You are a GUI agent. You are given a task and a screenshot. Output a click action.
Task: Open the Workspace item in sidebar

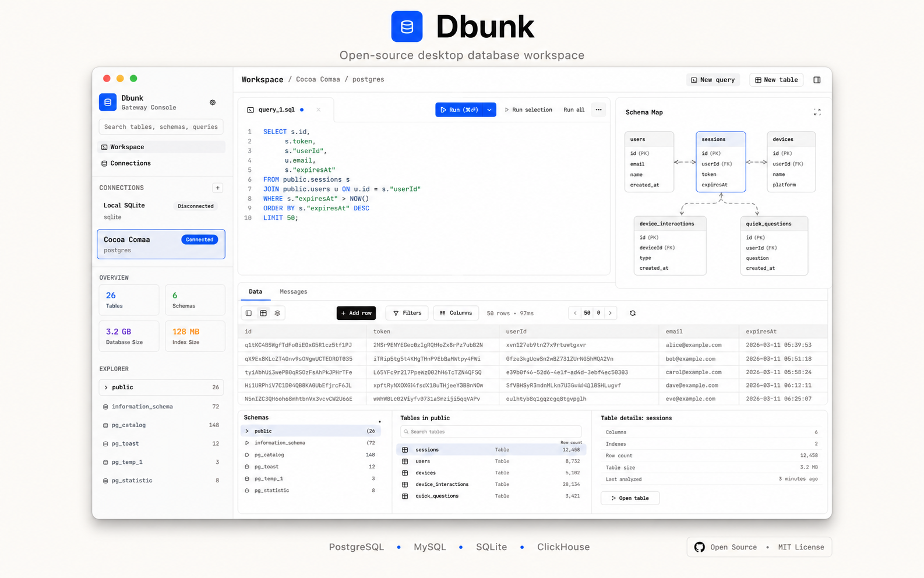[161, 147]
